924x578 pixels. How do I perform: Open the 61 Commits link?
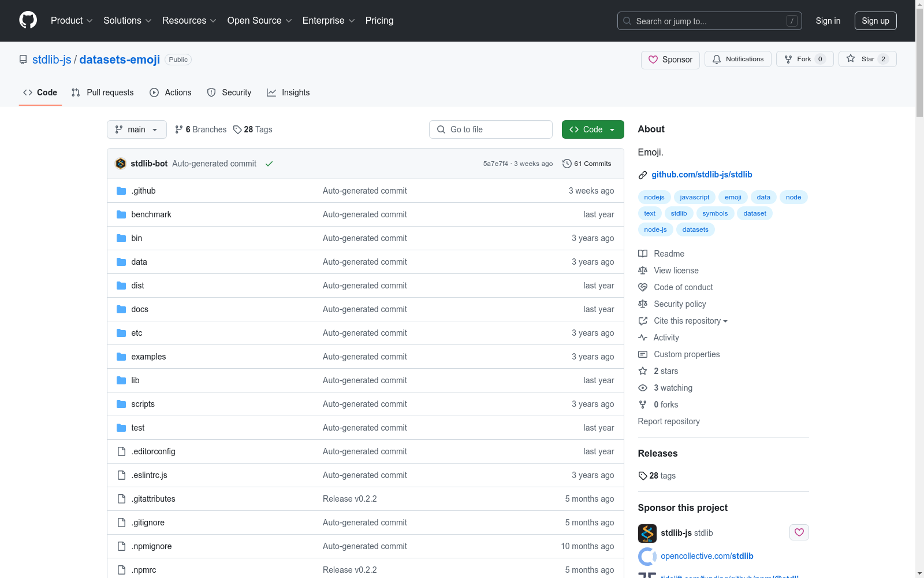coord(587,164)
